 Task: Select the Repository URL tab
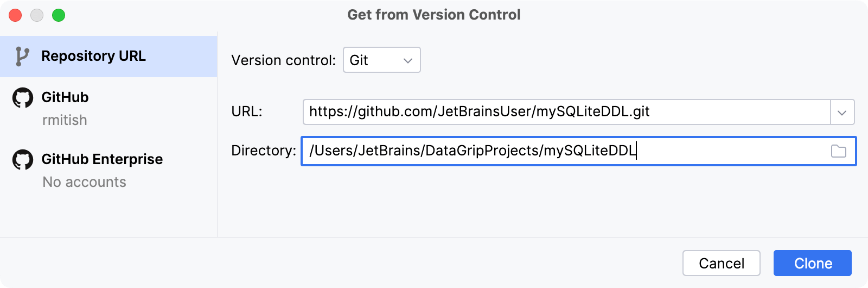93,57
